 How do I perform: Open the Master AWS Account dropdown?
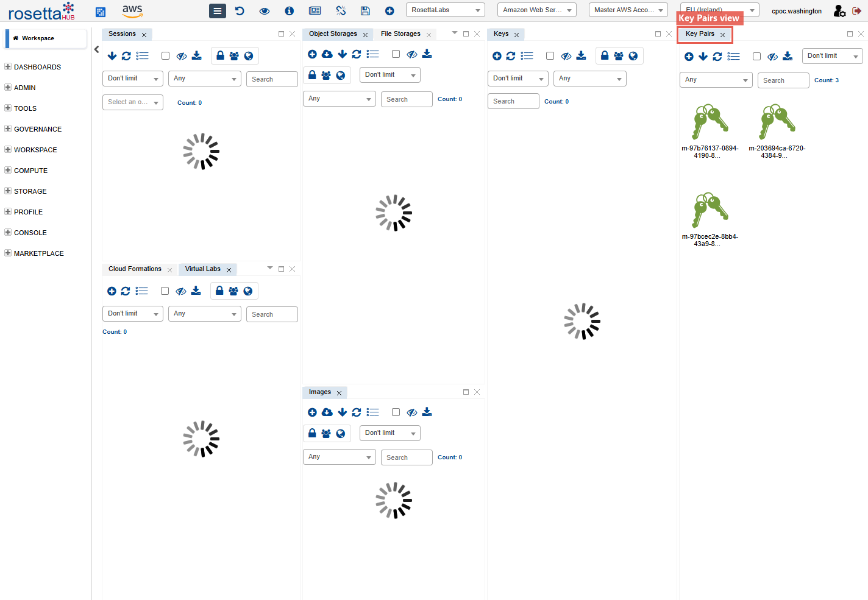tap(628, 10)
